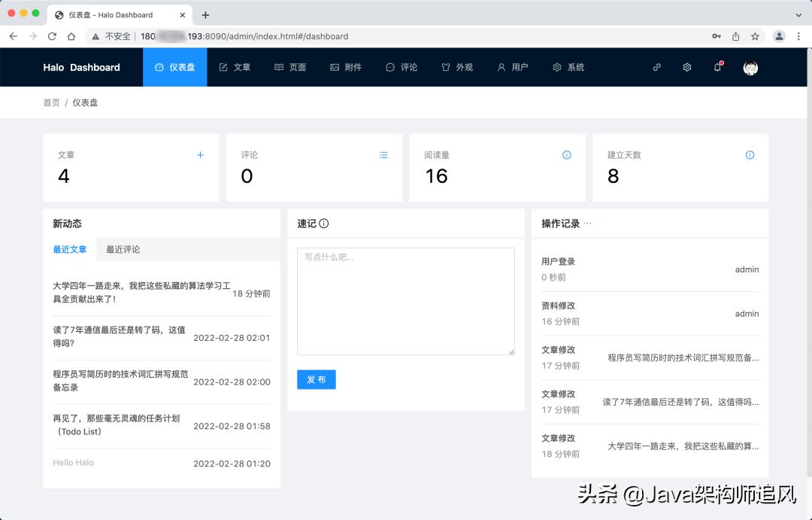This screenshot has width=812, height=520.
Task: Open the info icon beside 速记
Action: tap(325, 224)
